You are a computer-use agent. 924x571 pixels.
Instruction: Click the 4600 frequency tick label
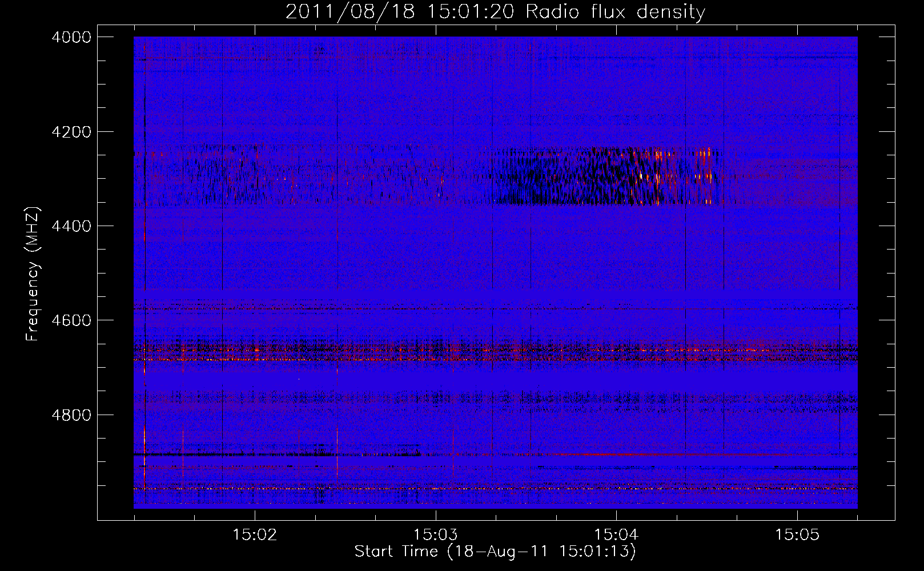click(71, 320)
